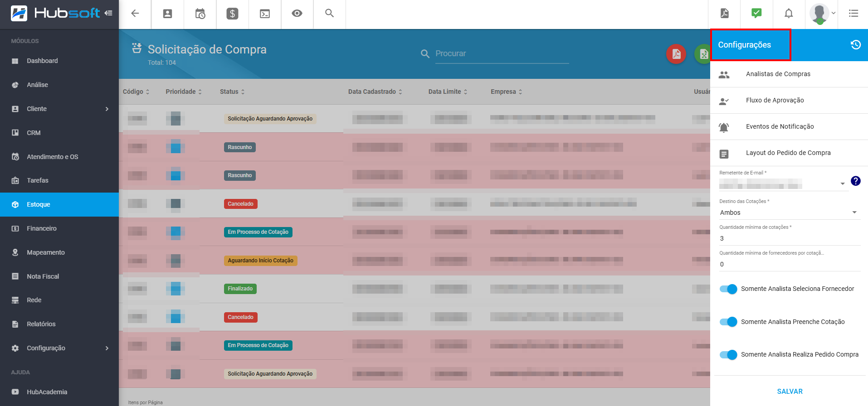Open the terminal console toolbar icon
The width and height of the screenshot is (868, 406).
tap(265, 14)
